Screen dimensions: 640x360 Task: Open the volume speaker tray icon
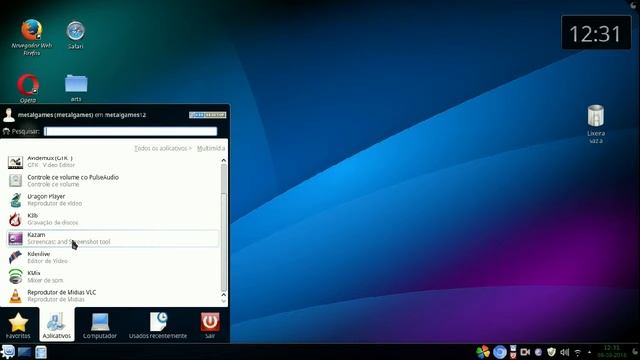(564, 352)
